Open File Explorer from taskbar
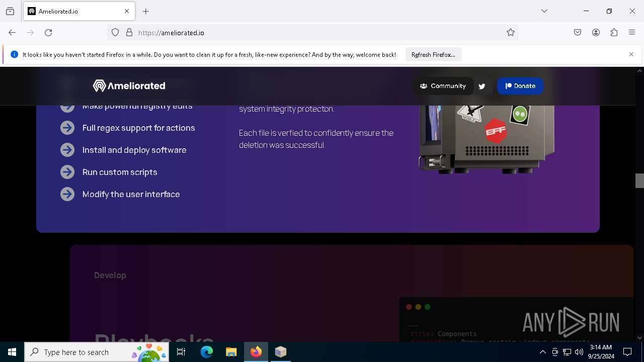The image size is (644, 362). pos(231,352)
